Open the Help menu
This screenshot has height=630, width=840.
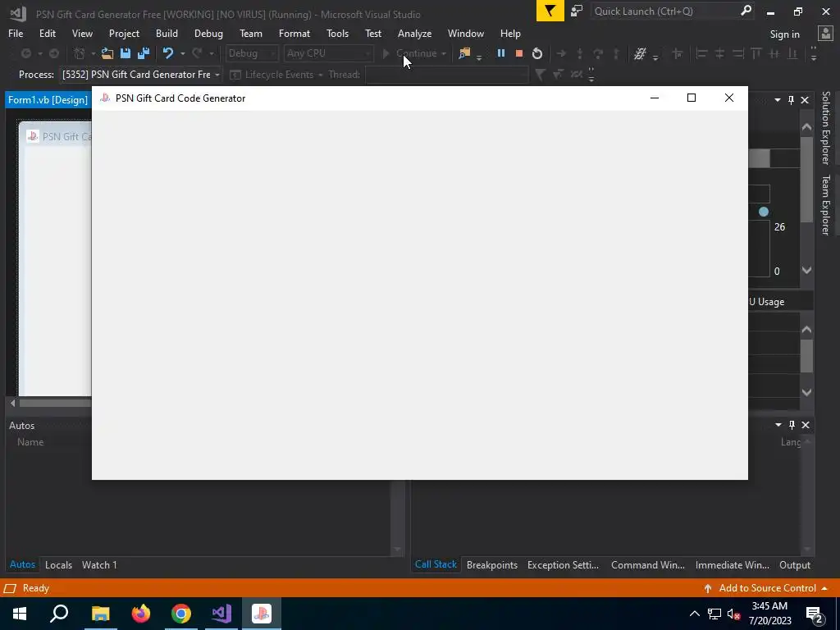[x=510, y=33]
